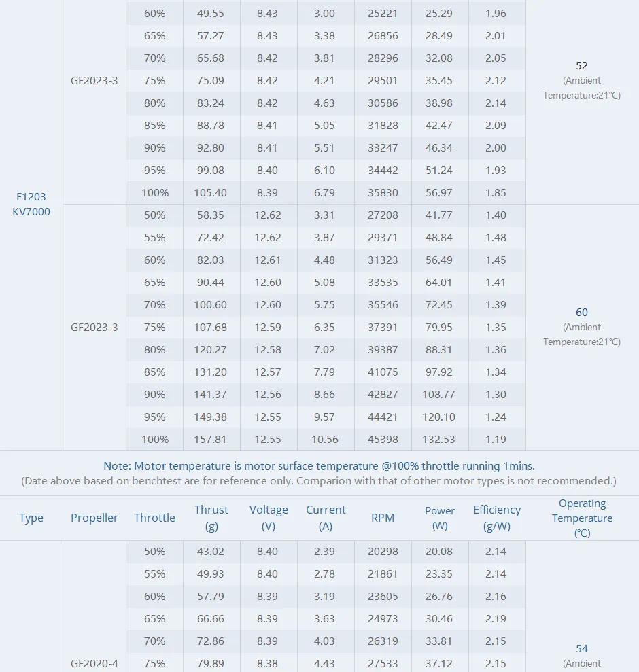Select the Throttle column header
This screenshot has width=639, height=672.
(154, 518)
